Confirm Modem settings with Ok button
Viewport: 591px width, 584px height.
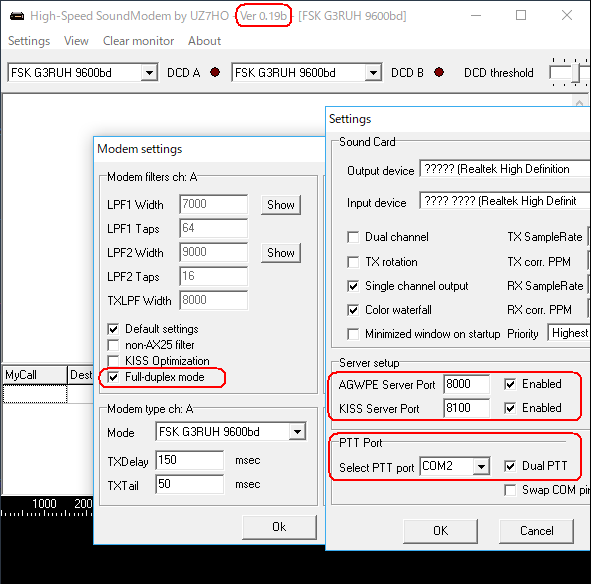(279, 527)
